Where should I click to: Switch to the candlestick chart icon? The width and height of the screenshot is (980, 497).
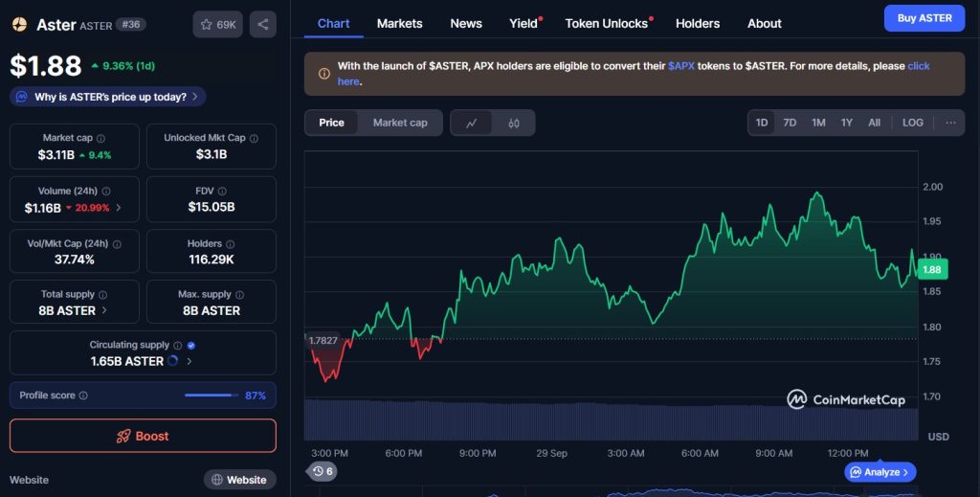click(x=514, y=123)
